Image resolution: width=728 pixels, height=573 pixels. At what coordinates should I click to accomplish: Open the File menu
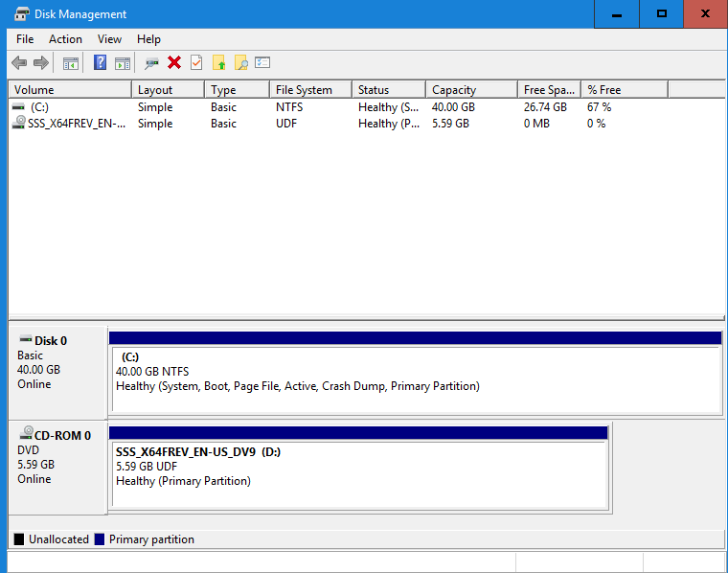pyautogui.click(x=25, y=39)
